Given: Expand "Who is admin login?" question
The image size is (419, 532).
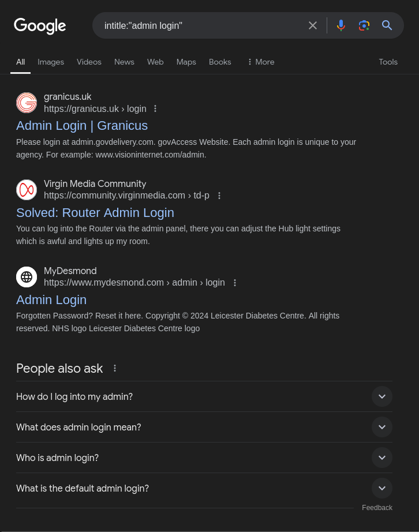Looking at the screenshot, I should point(381,458).
